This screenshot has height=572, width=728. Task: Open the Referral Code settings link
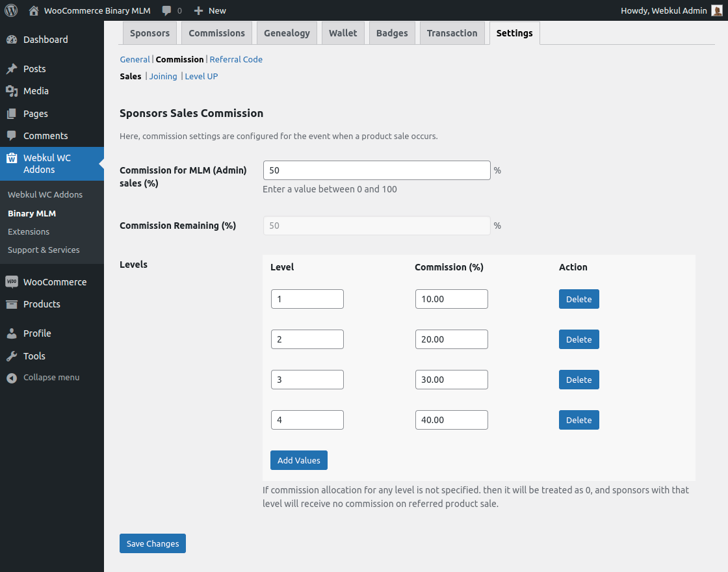(x=236, y=59)
